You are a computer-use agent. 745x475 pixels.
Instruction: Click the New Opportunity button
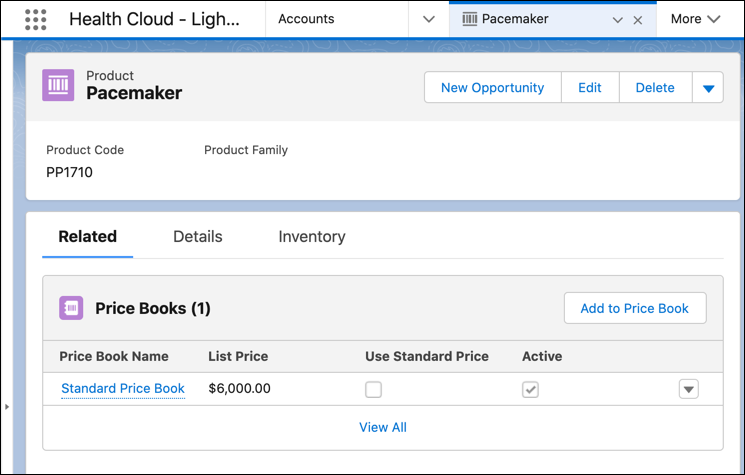(x=492, y=88)
